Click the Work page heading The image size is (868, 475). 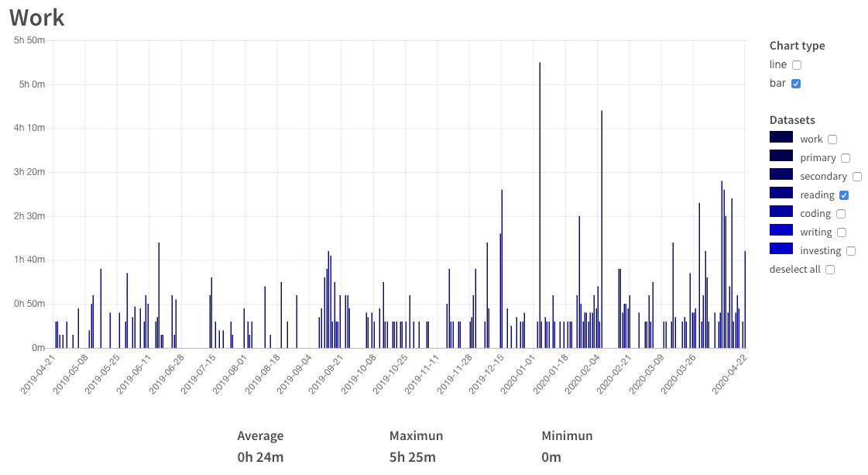click(37, 18)
